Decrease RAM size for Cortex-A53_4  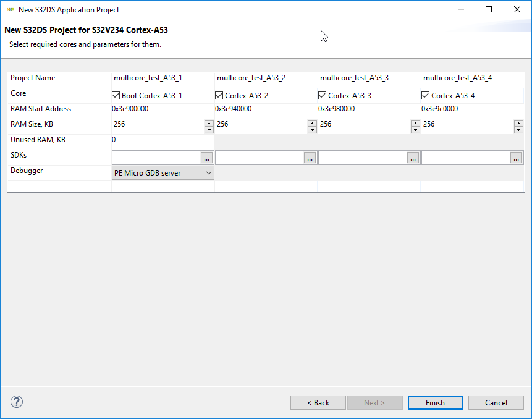[x=518, y=130]
